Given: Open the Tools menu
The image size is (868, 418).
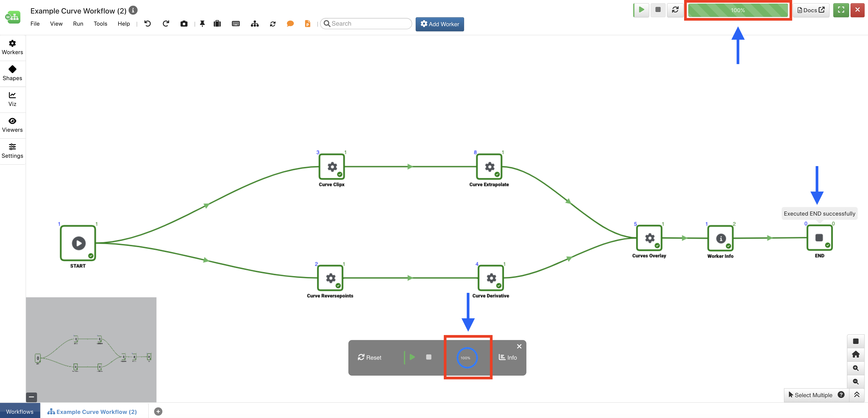Looking at the screenshot, I should (100, 24).
